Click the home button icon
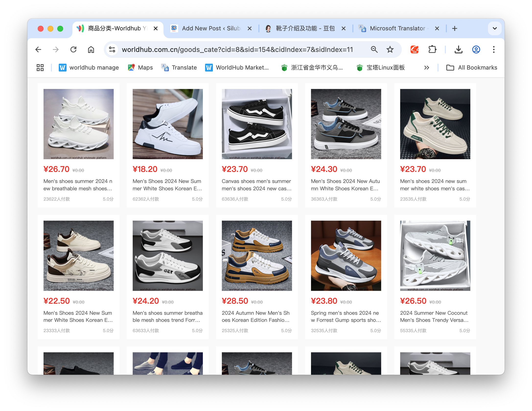Image resolution: width=532 pixels, height=411 pixels. (x=91, y=50)
